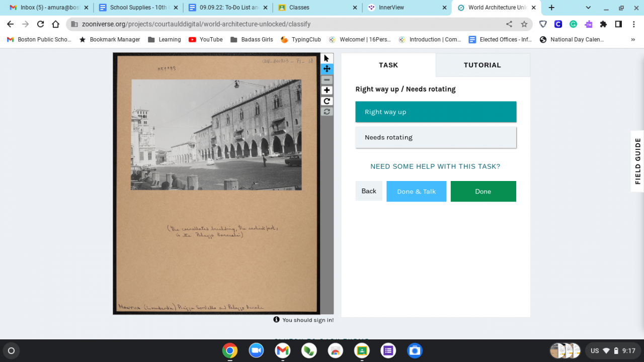Switch to Classes tab
Image resolution: width=644 pixels, height=362 pixels.
(317, 8)
